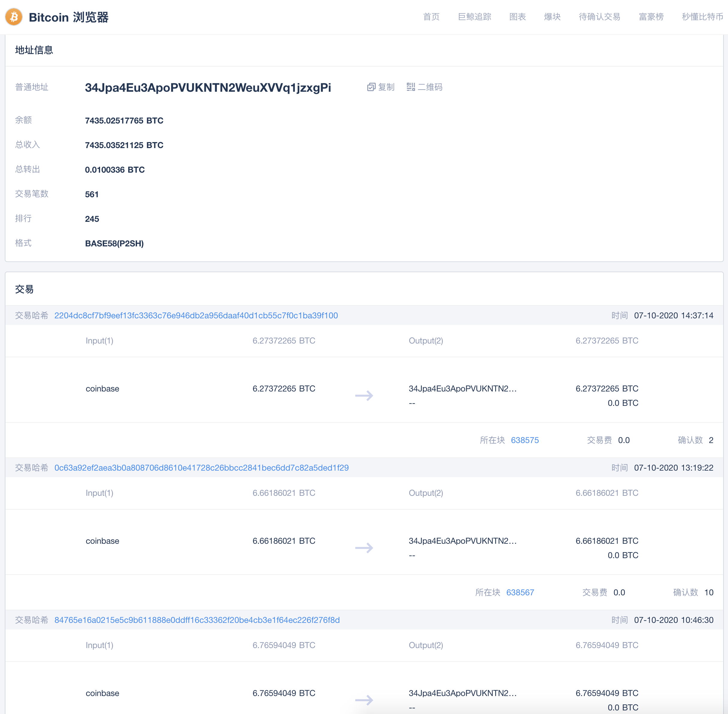
Task: Open transaction hash starting with 84765e16a0
Action: click(197, 620)
